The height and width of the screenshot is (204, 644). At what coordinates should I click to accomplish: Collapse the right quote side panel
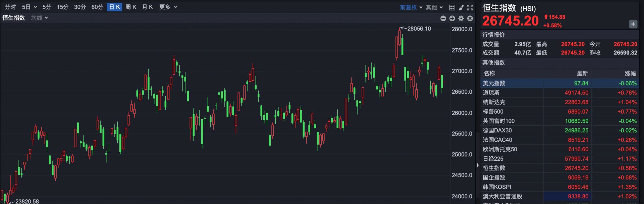click(x=478, y=165)
